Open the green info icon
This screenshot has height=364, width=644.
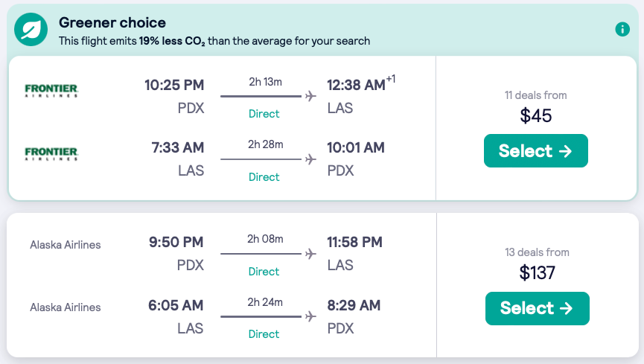click(x=622, y=29)
